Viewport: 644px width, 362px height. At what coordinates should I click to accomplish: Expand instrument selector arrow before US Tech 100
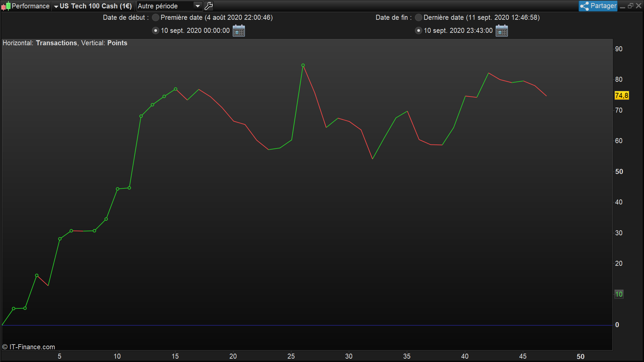[x=56, y=6]
